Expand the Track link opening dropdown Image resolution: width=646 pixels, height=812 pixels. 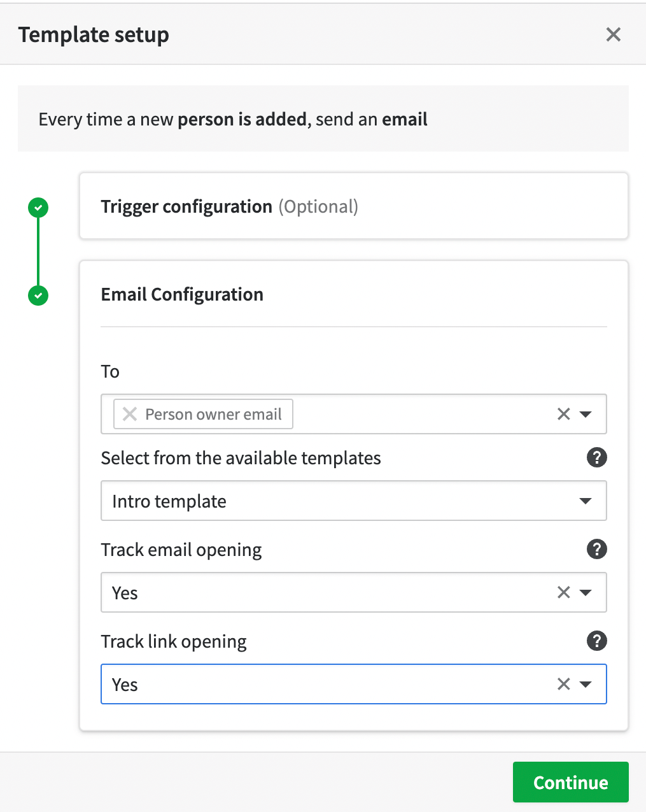click(586, 684)
